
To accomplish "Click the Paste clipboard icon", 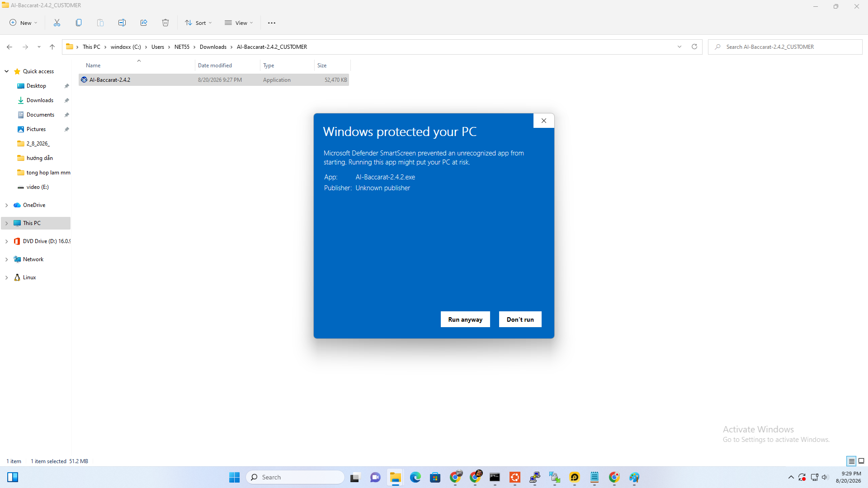I will (x=100, y=23).
